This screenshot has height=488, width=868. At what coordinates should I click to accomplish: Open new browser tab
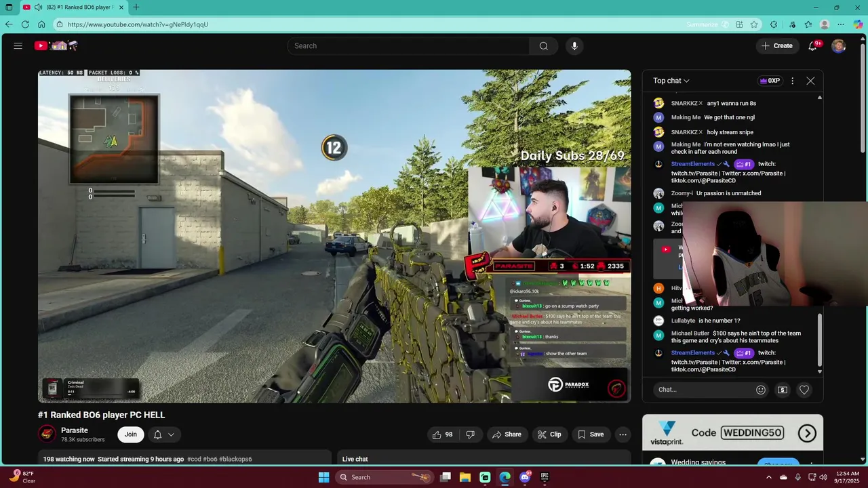pos(136,7)
